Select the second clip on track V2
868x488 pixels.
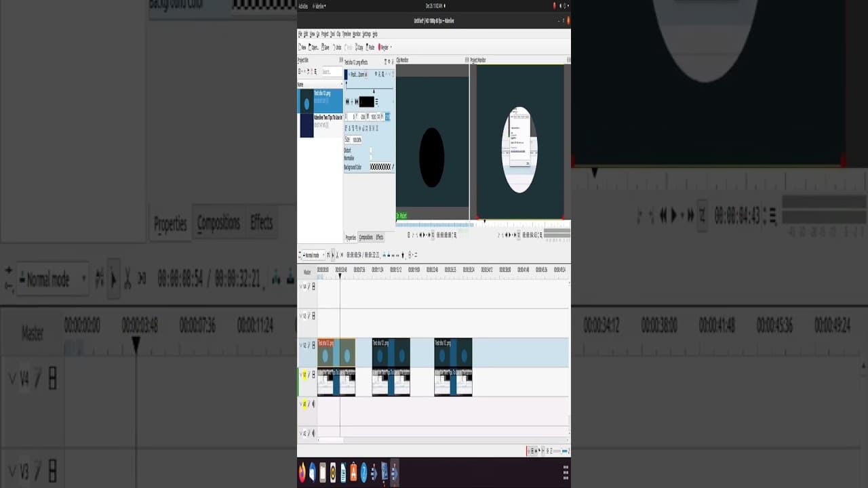tap(391, 352)
